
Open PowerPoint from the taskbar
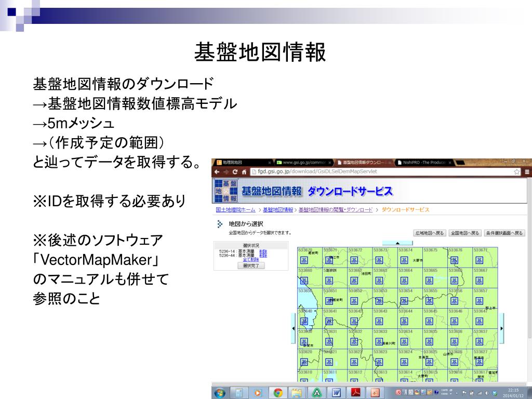[x=375, y=393]
